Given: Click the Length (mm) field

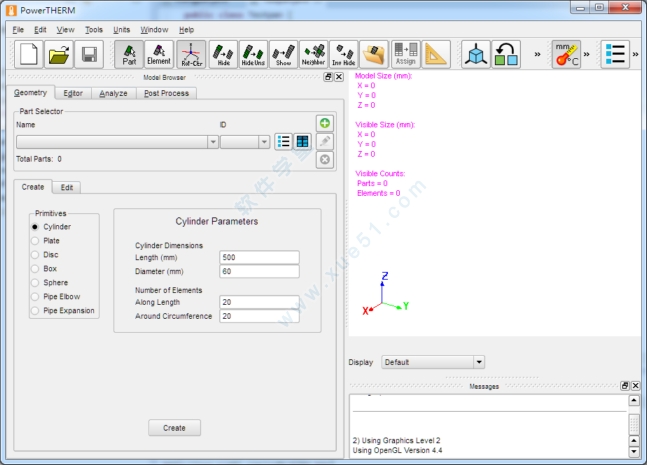Looking at the screenshot, I should pyautogui.click(x=259, y=257).
